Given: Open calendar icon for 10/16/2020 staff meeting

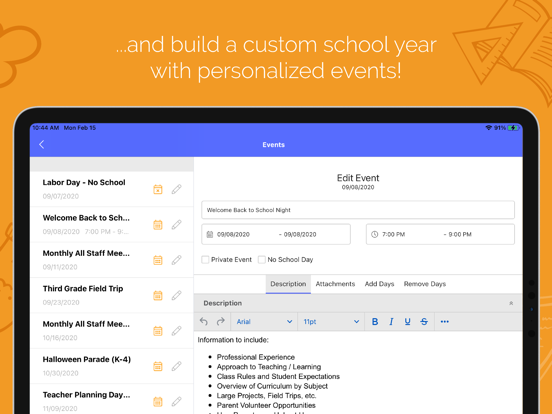Looking at the screenshot, I should 158,331.
